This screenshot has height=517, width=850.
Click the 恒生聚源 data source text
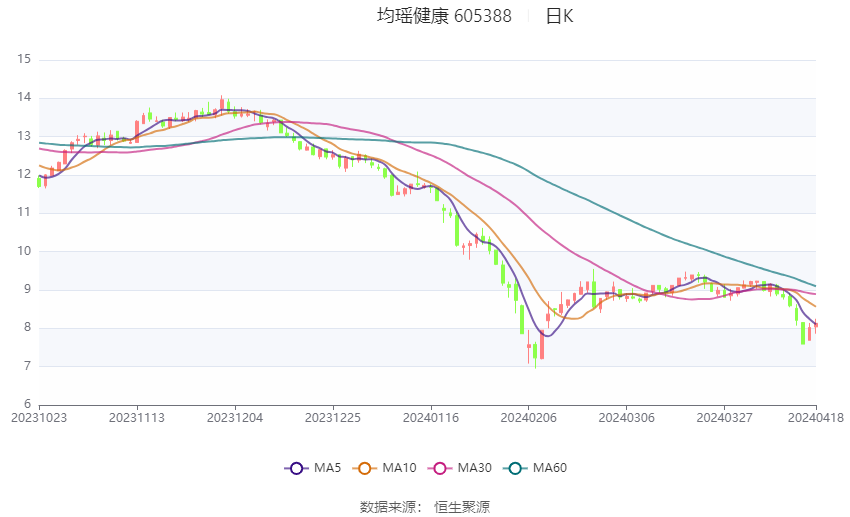tap(462, 507)
